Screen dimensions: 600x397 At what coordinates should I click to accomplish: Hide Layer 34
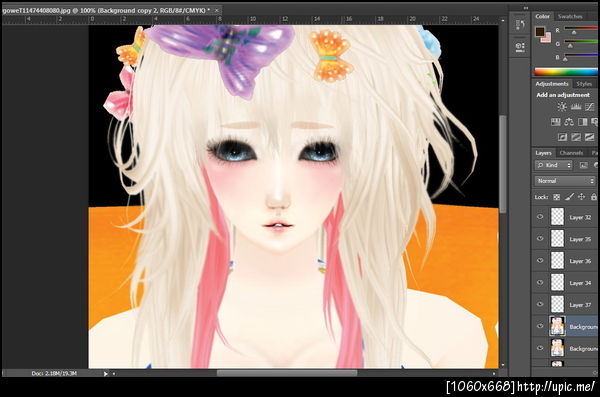pos(540,283)
